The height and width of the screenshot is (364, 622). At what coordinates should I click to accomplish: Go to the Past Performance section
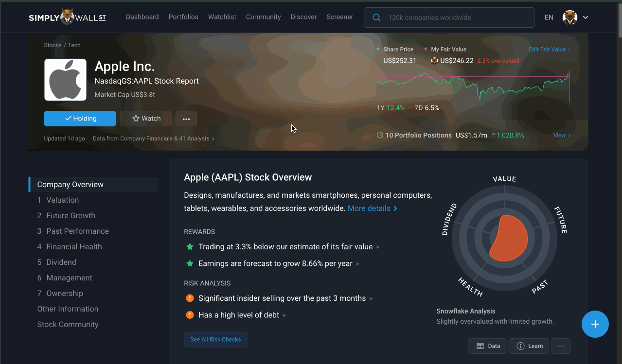tap(73, 231)
